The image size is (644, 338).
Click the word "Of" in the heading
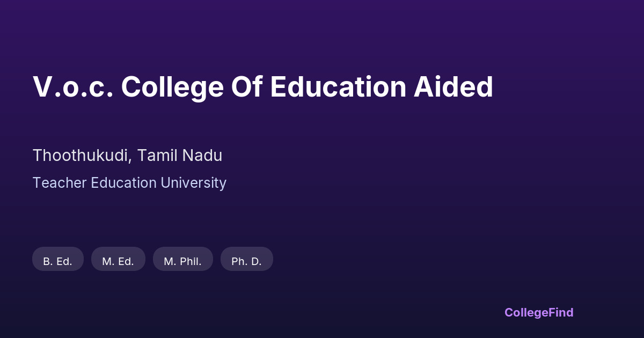(246, 87)
